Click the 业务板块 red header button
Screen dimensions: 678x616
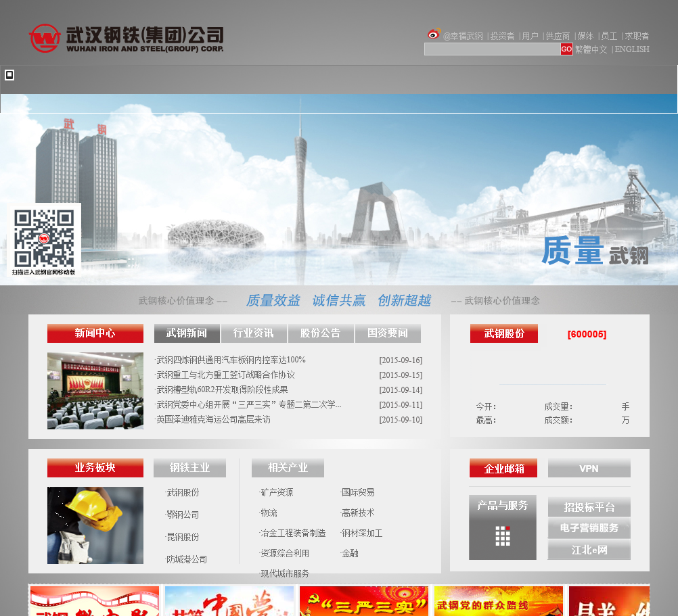(x=95, y=468)
